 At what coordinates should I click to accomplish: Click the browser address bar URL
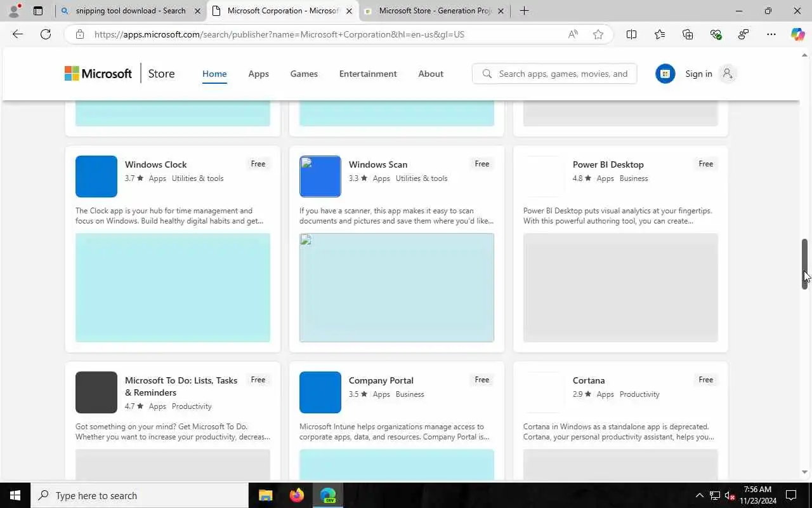279,34
